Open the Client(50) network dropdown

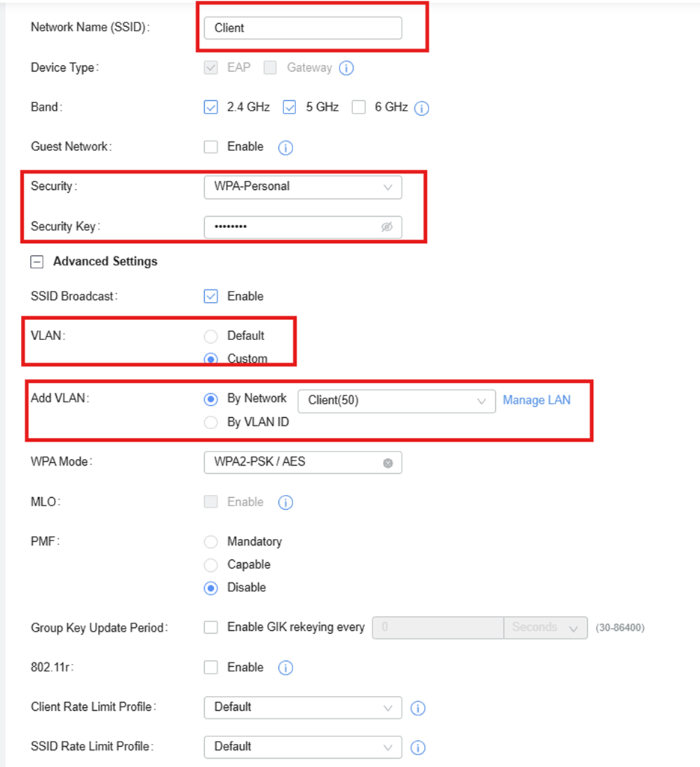pyautogui.click(x=396, y=401)
